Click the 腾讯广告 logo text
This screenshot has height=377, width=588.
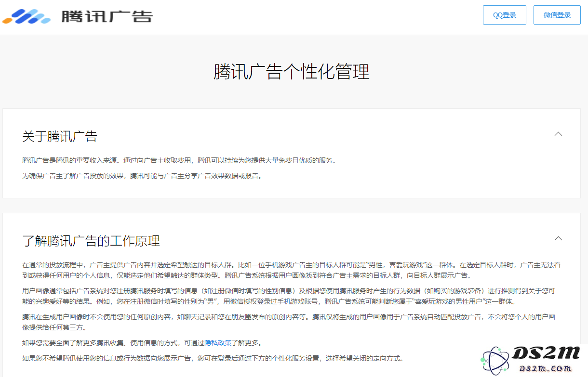coord(107,16)
